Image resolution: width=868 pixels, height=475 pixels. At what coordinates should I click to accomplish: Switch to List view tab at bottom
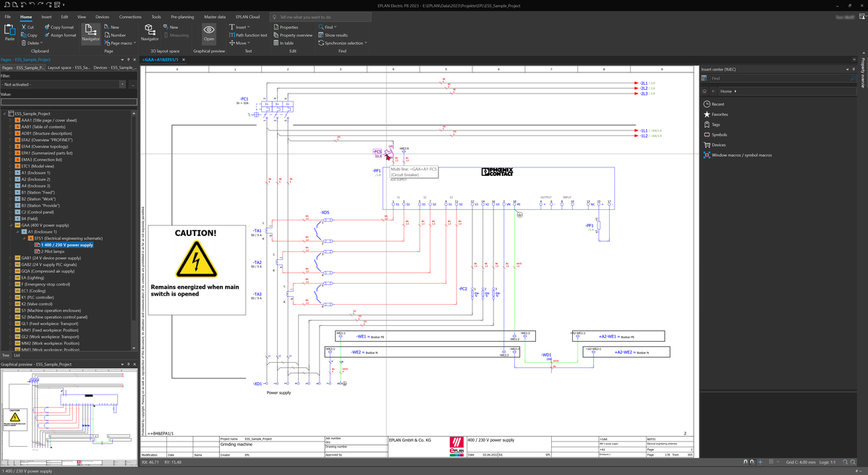[17, 356]
